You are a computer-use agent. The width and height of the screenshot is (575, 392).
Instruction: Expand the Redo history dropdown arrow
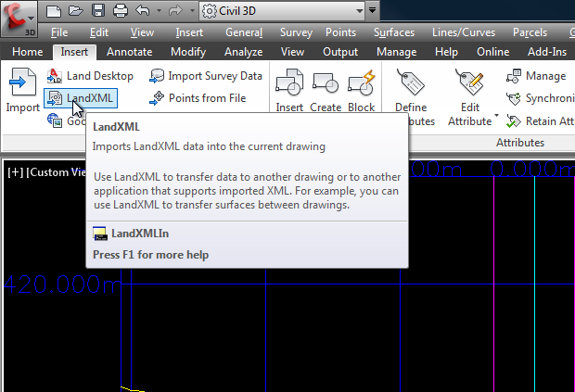pyautogui.click(x=192, y=11)
